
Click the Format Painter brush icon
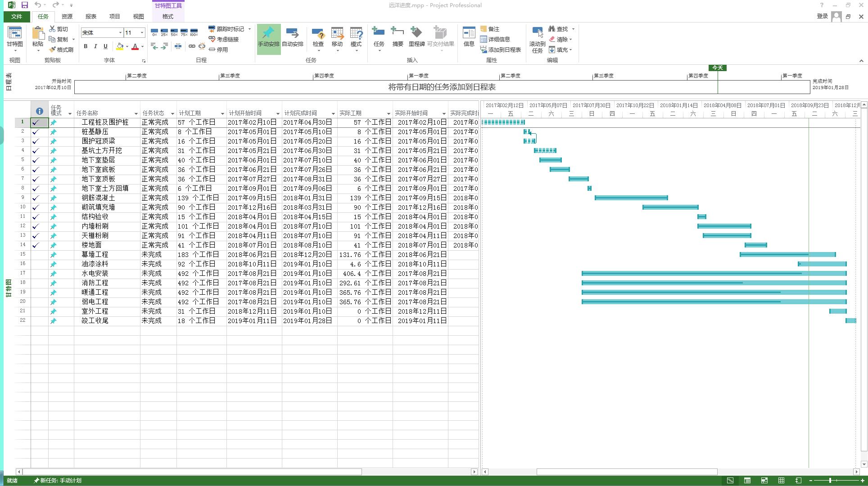52,49
